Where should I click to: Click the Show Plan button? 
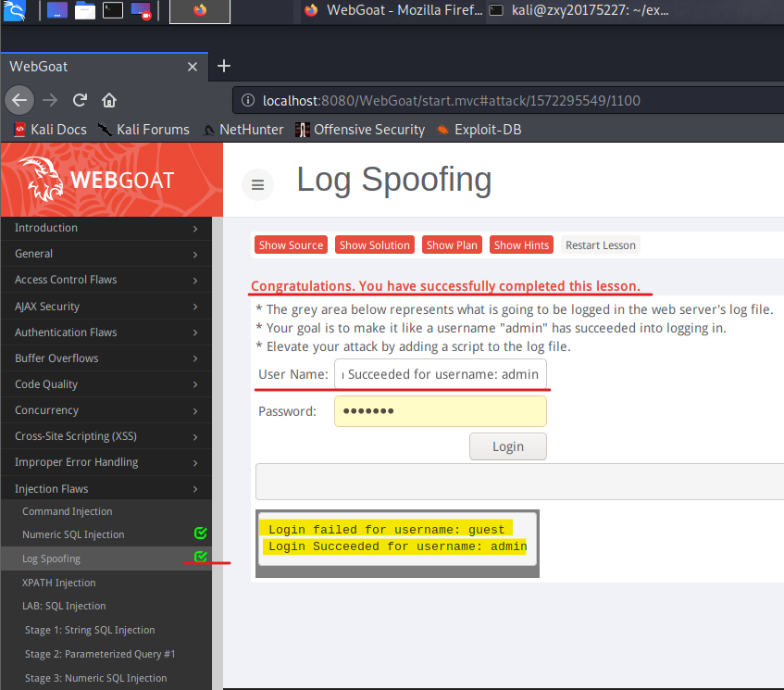[x=452, y=245]
